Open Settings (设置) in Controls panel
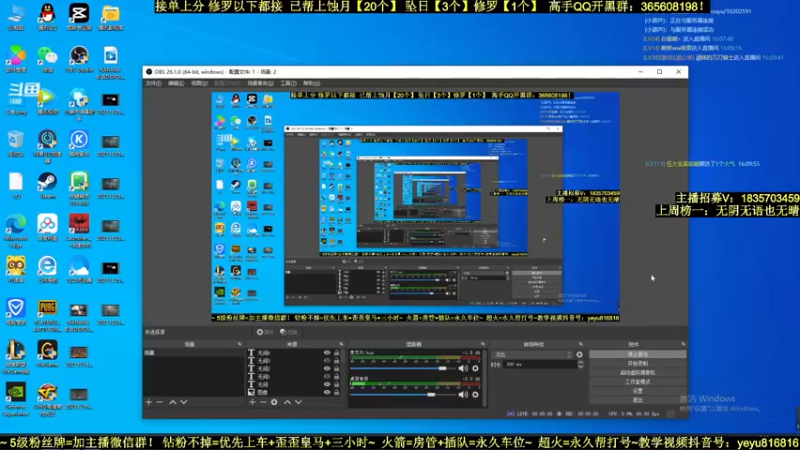 coord(638,391)
